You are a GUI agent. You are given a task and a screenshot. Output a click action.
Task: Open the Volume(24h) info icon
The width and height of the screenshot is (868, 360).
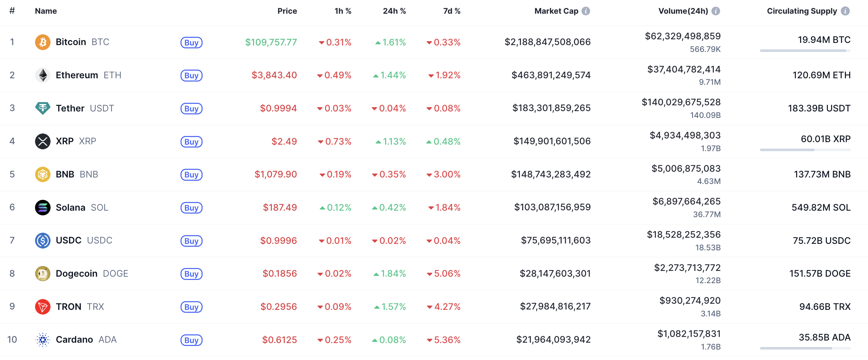click(715, 11)
